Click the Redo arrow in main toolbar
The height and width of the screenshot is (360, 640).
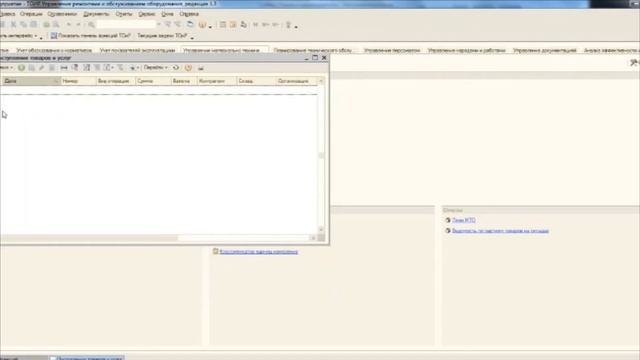click(x=78, y=25)
